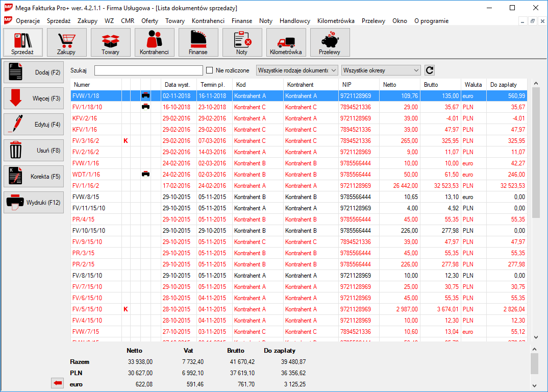The height and width of the screenshot is (392, 548).
Task: Open the Zakupy shopping cart module
Action: point(66,42)
